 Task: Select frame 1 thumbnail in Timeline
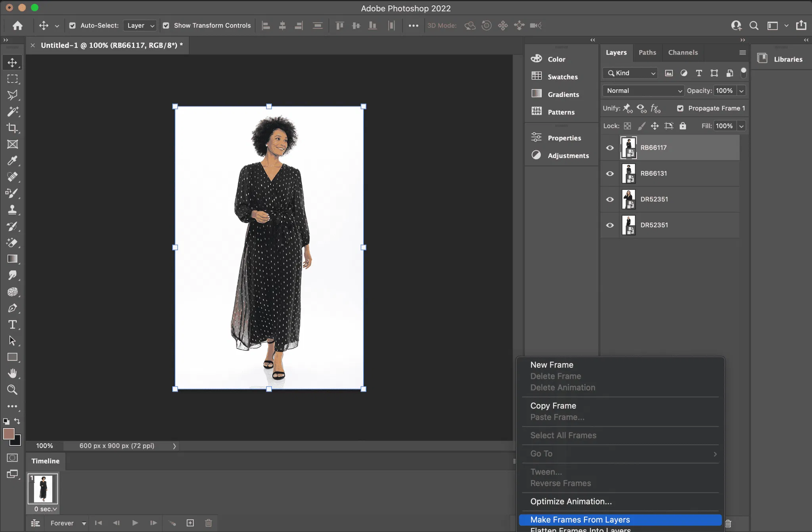pos(43,489)
